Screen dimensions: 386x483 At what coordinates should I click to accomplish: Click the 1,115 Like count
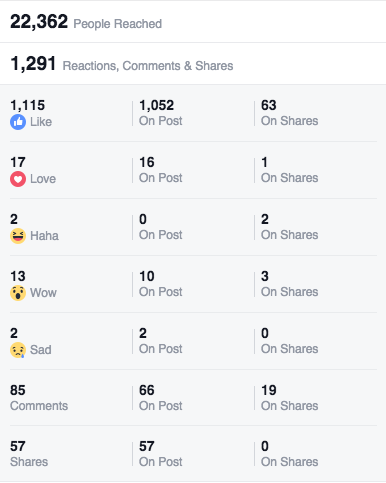(28, 105)
